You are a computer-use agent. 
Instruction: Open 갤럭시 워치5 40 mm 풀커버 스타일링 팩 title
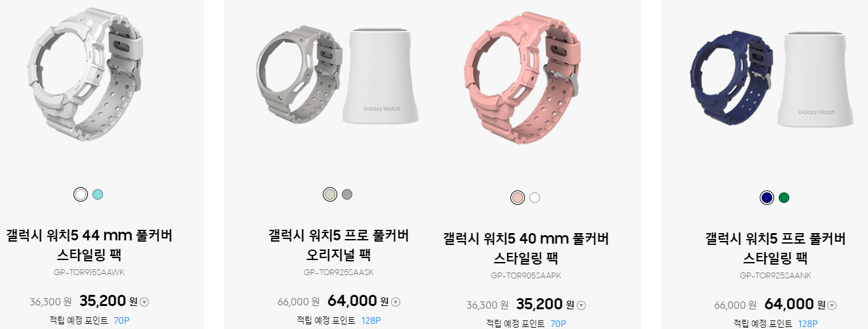click(x=526, y=247)
